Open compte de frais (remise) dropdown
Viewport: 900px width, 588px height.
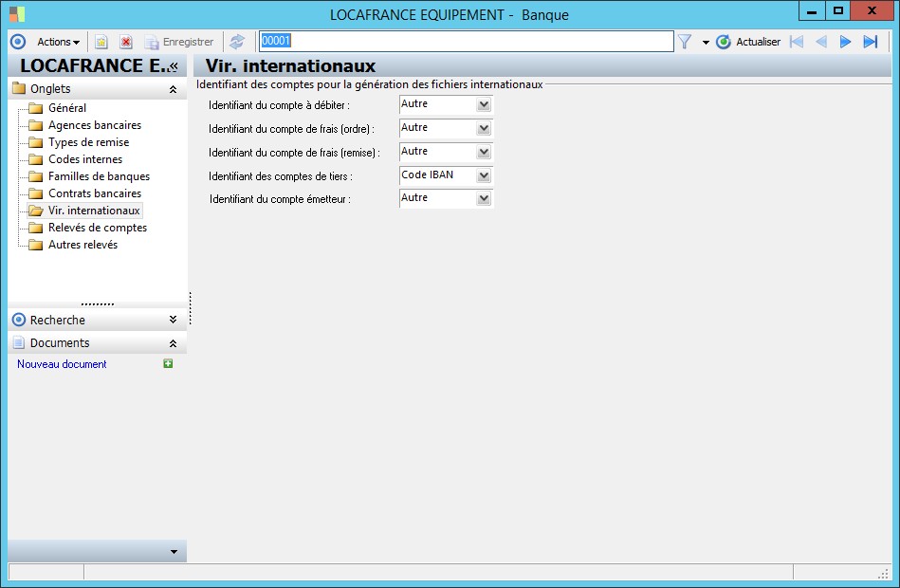point(484,152)
